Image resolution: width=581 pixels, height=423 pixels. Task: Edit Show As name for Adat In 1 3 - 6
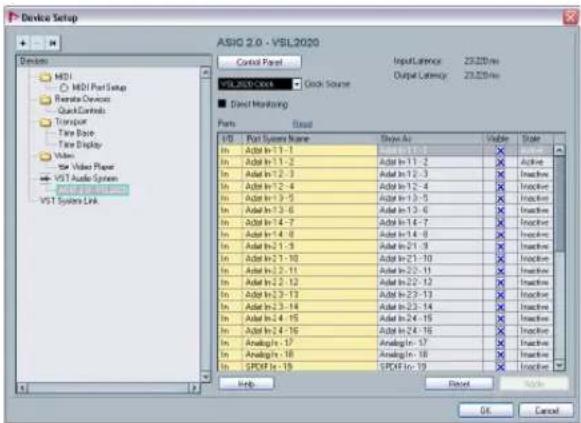click(430, 210)
